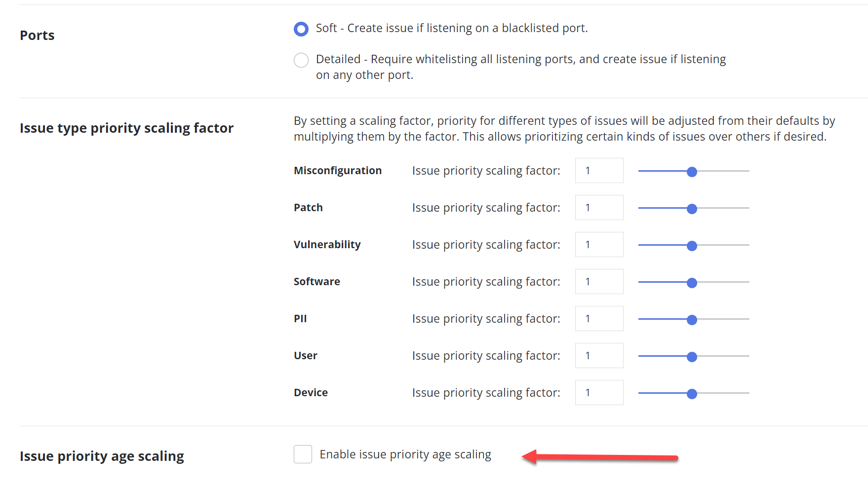Click the 'Detailed - Require whitelisting' option label

coord(520,60)
